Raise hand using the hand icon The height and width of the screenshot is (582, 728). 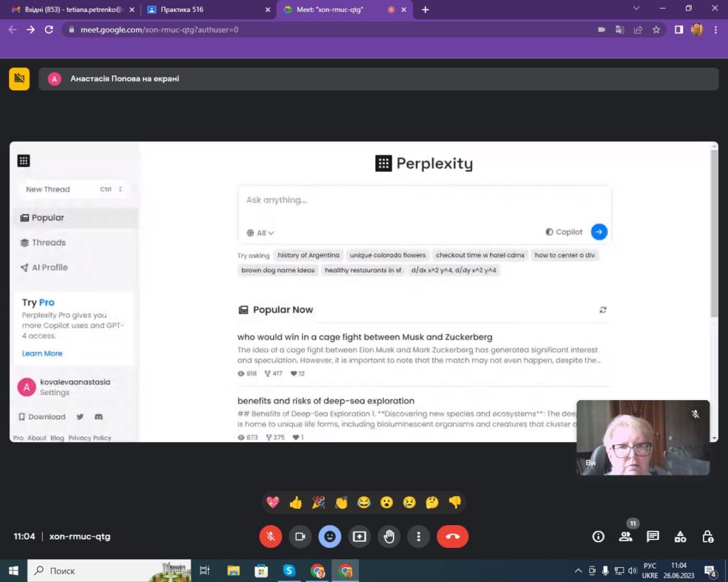[x=389, y=537]
